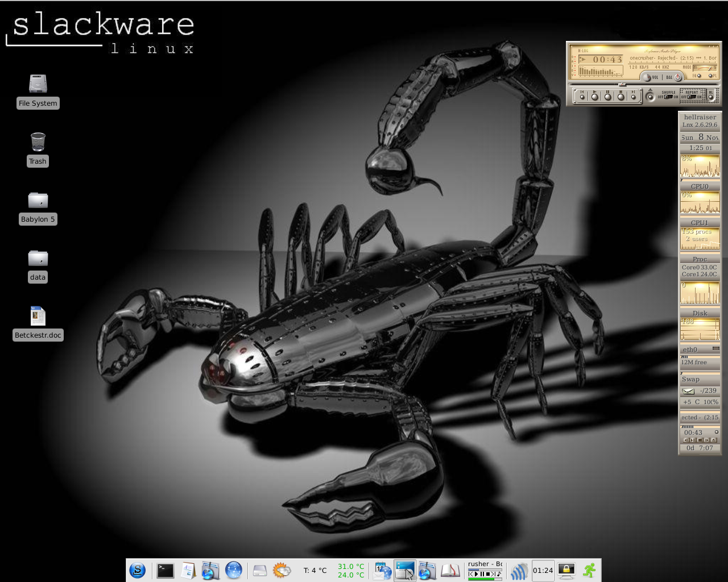Click the blue globe web browser launcher
This screenshot has width=728, height=582.
pyautogui.click(x=234, y=570)
